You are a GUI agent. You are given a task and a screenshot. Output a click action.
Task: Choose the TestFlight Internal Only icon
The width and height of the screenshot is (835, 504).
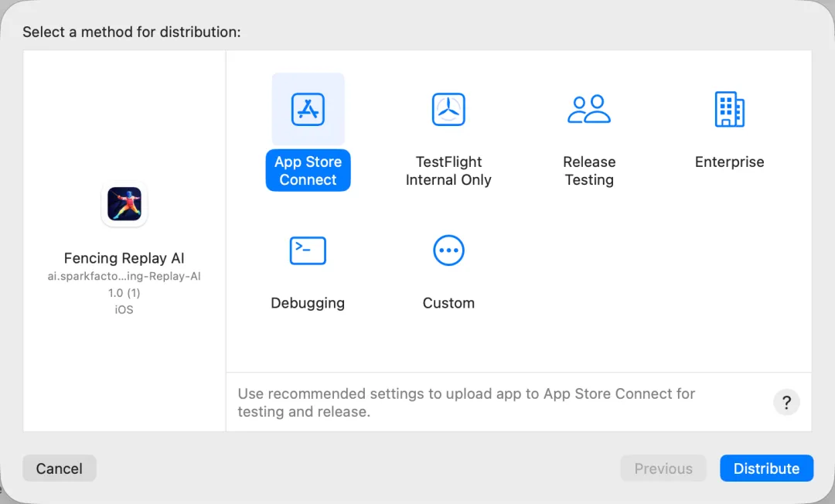[448, 109]
